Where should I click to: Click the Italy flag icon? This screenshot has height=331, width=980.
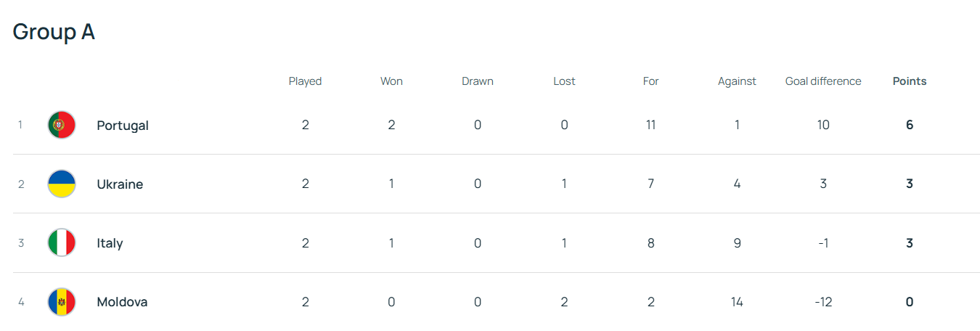(62, 243)
